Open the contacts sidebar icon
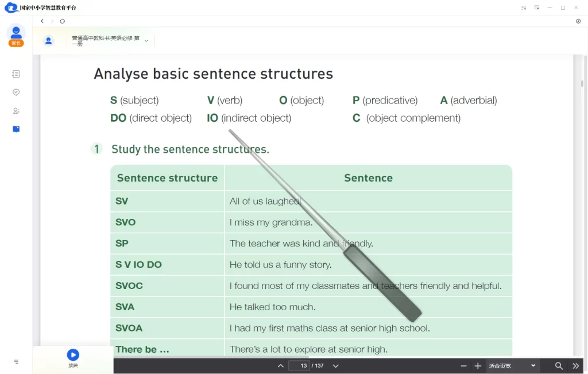Screen dimensions: 588x374 [x=16, y=111]
